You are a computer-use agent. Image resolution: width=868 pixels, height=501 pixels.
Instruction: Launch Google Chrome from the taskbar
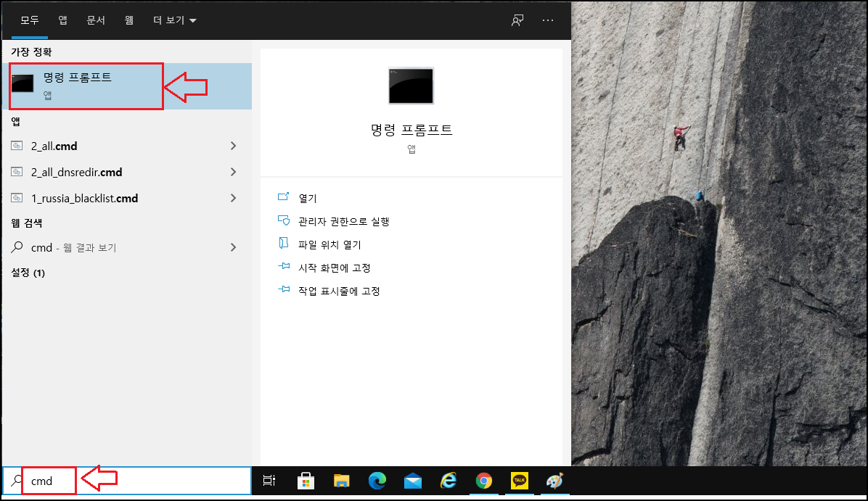pyautogui.click(x=484, y=481)
